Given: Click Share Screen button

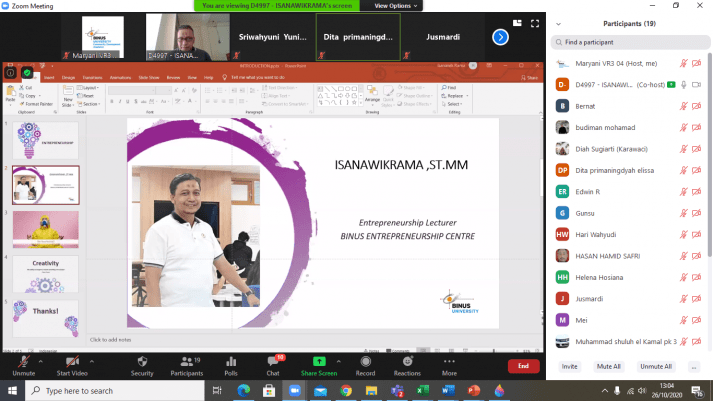Looking at the screenshot, I should [319, 366].
